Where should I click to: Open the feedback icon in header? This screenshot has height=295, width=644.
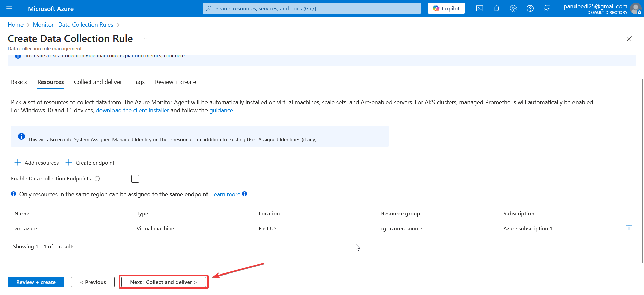[547, 8]
